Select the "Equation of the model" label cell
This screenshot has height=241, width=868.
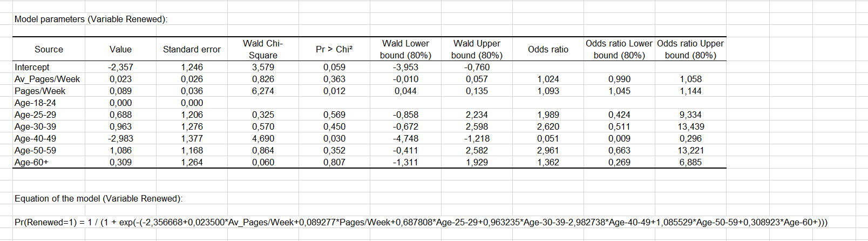click(98, 198)
